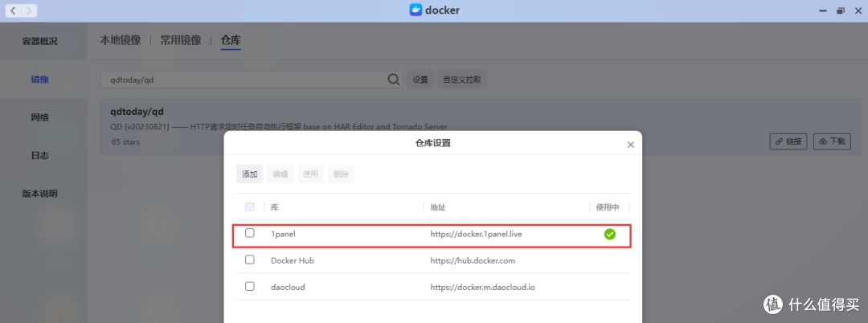Viewport: 868px width, 323px height.
Task: Switch to the 仓库 tab
Action: [231, 40]
